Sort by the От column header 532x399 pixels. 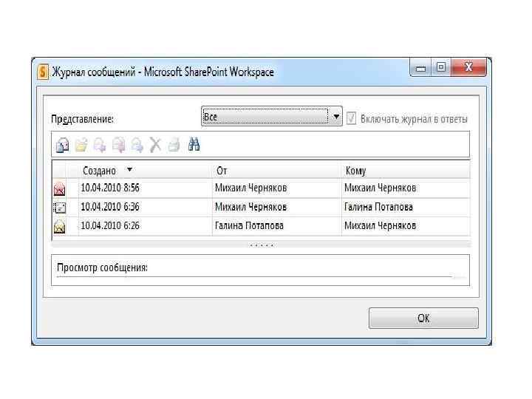coord(277,171)
